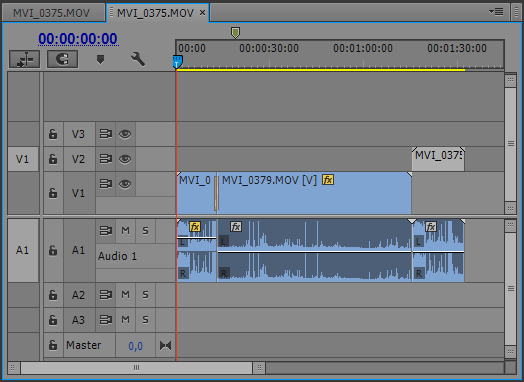This screenshot has height=382, width=524.
Task: Click the green marker above the time ruler
Action: [x=235, y=33]
